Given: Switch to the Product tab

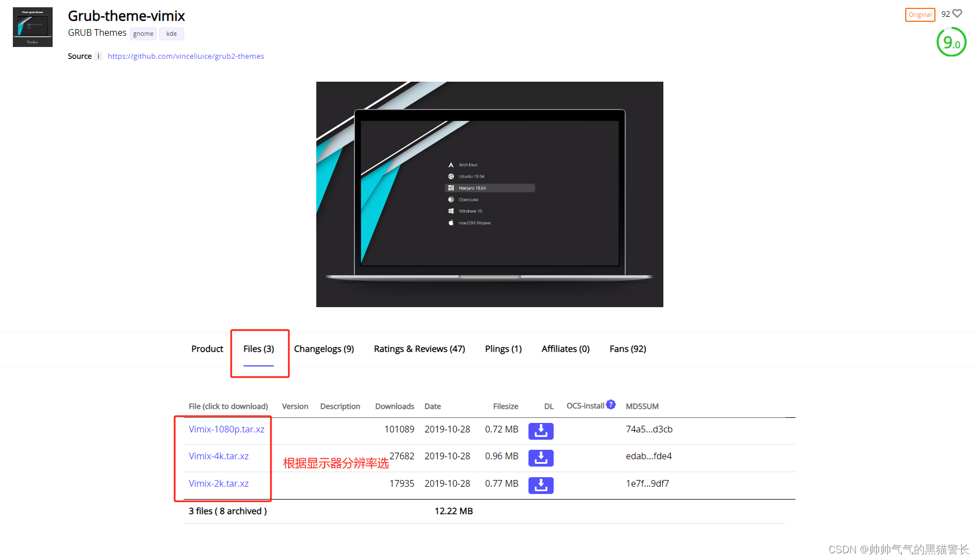Looking at the screenshot, I should point(207,349).
